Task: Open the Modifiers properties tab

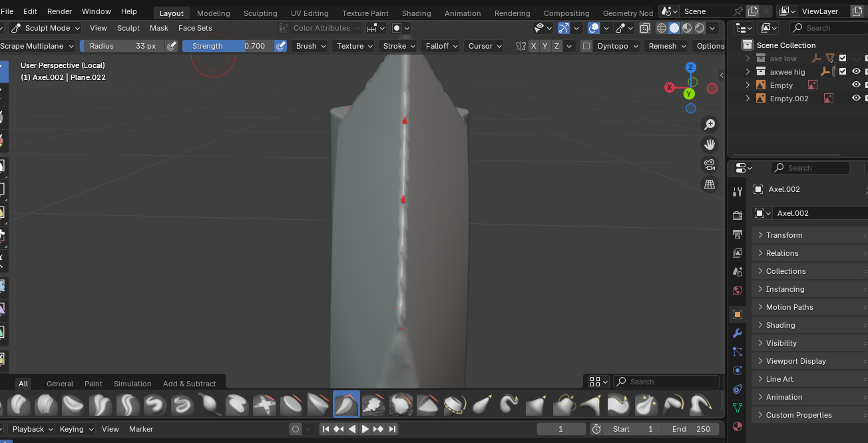Action: pyautogui.click(x=737, y=333)
